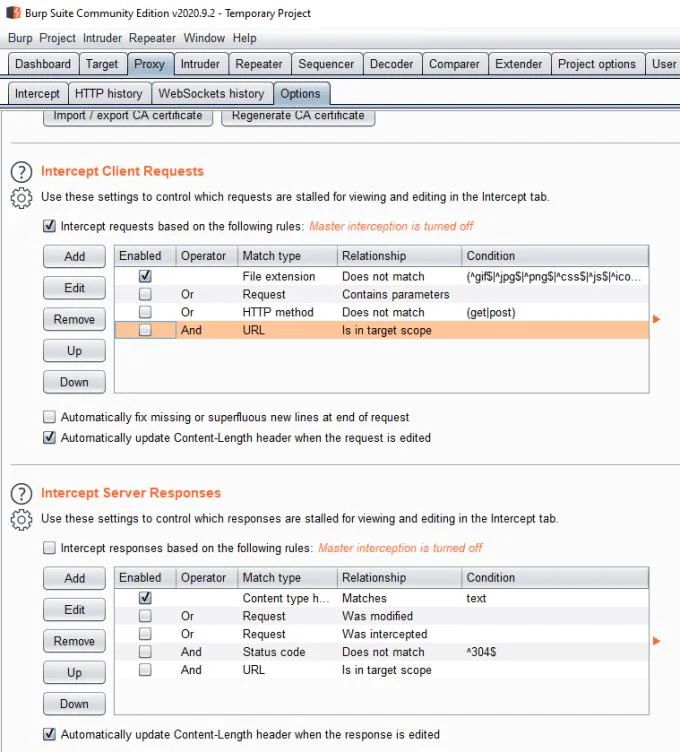Enable the HTTP method rule checkbox
680x752 pixels.
coord(145,312)
